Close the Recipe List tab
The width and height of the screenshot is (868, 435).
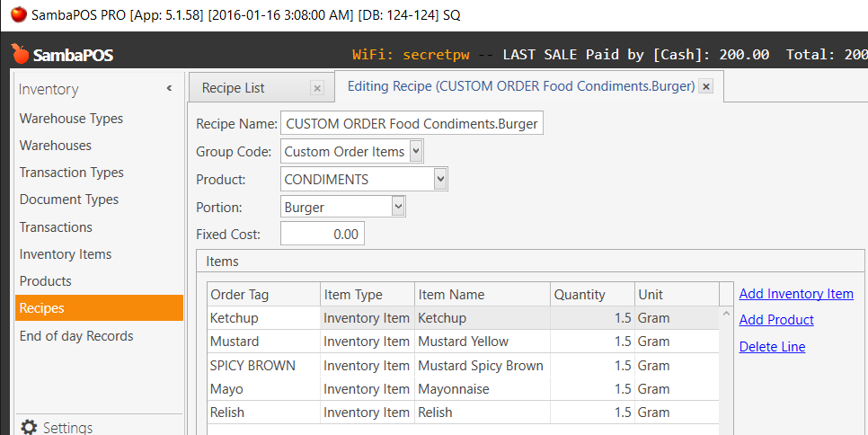pyautogui.click(x=317, y=88)
